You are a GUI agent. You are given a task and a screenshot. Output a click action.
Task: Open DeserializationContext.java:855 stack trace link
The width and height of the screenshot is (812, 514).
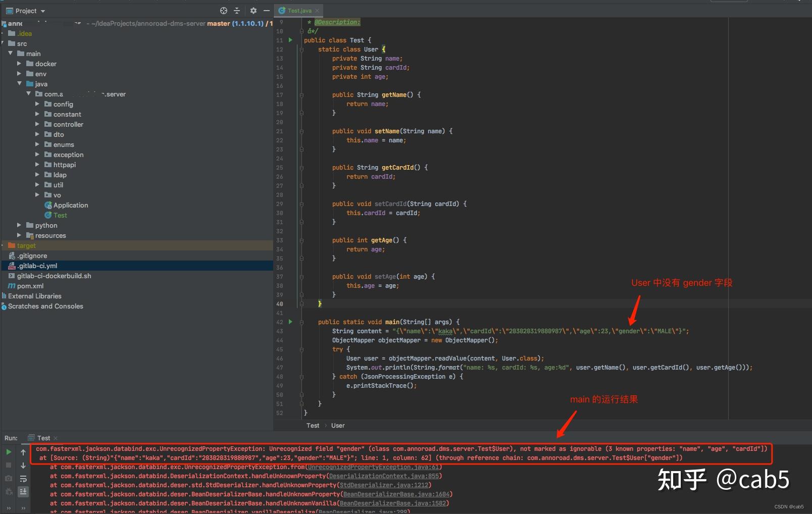tap(384, 476)
